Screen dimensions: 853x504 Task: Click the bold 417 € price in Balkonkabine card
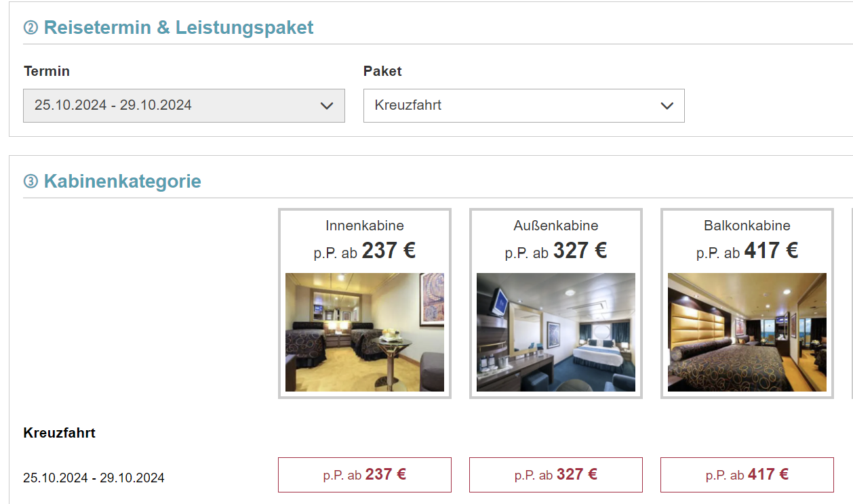coord(771,251)
